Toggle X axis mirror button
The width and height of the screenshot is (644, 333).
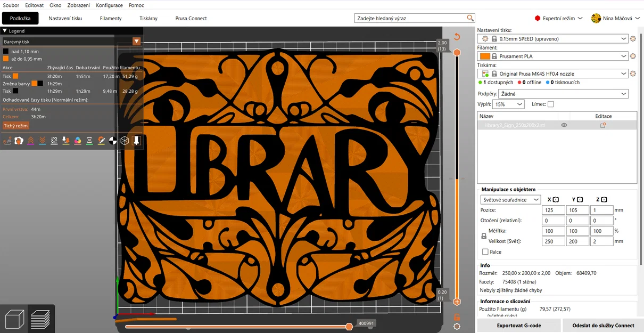(556, 200)
